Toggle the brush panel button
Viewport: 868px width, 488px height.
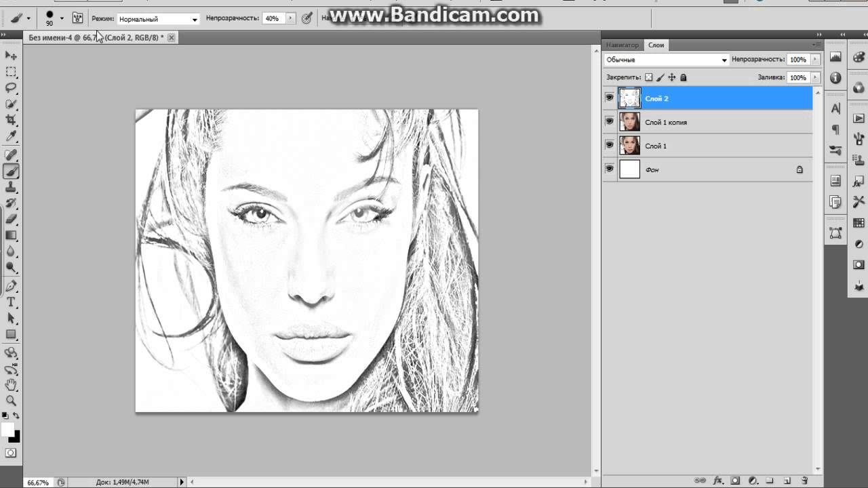[77, 19]
